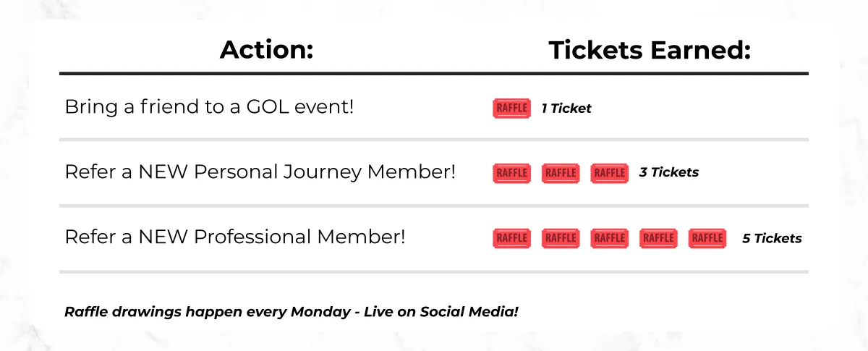Select the Action: column heading
The height and width of the screenshot is (351, 868).
click(266, 50)
